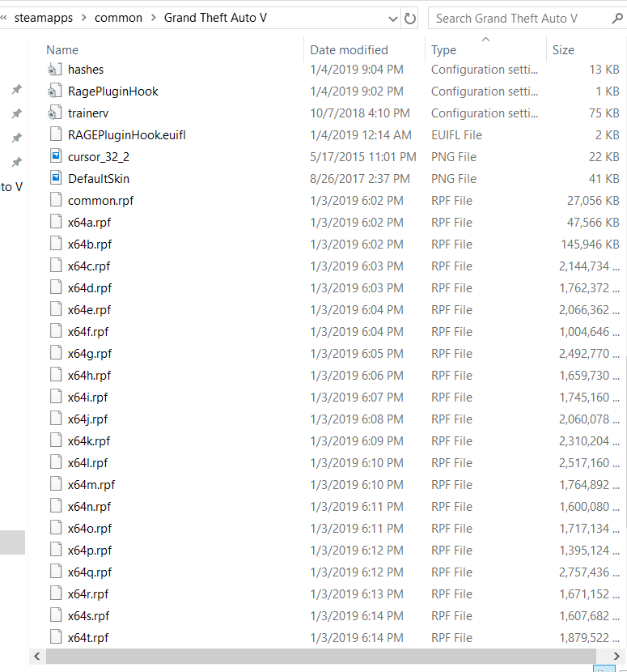Image resolution: width=627 pixels, height=672 pixels.
Task: Click the horizontal scrollbar right arrow
Action: coord(616,656)
